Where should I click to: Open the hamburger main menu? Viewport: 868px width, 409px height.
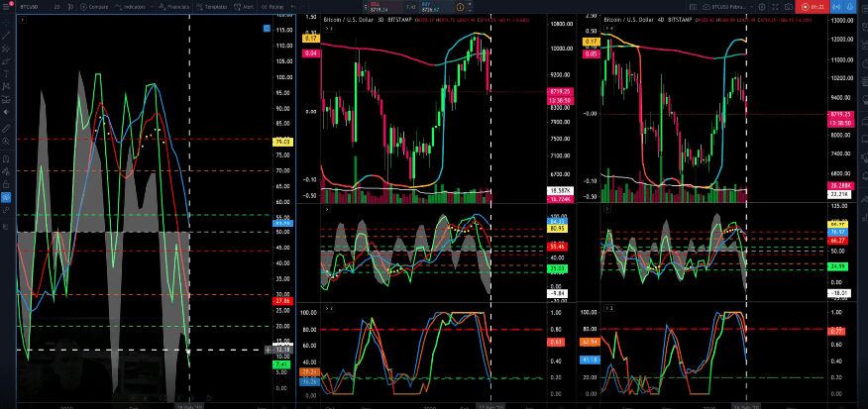pos(7,5)
